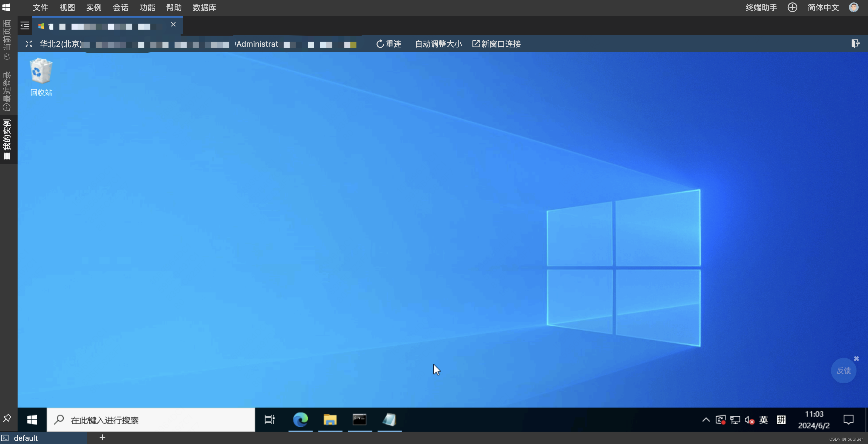Toggle the muted volume tray icon
Viewport: 868px width, 444px height.
749,420
